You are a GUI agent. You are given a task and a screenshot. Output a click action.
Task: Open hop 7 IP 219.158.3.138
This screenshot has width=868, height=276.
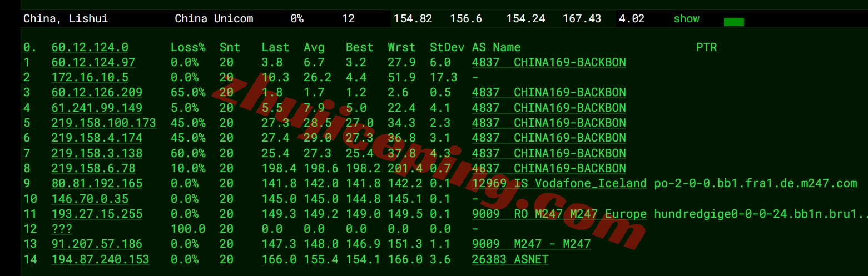(x=97, y=153)
